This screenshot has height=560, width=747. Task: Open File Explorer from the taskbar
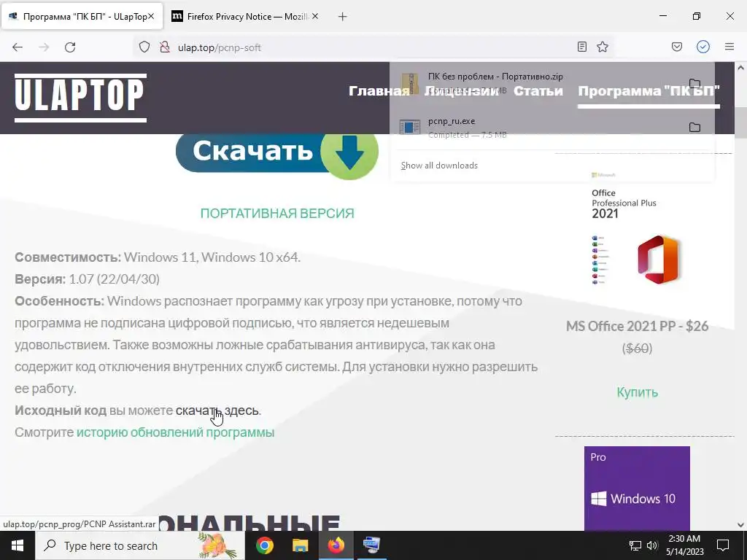(300, 545)
